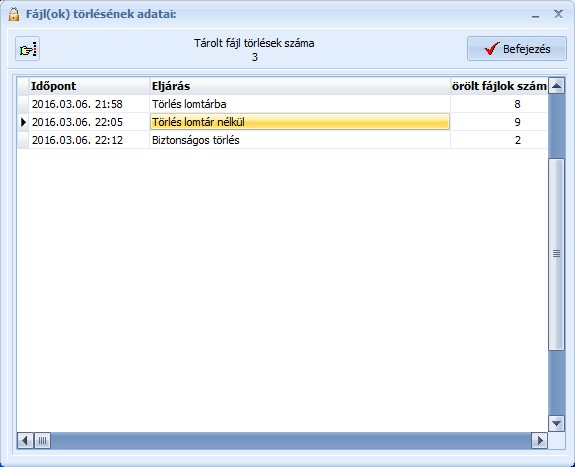
Task: Click the vertical scrollbar down arrow
Action: click(556, 424)
